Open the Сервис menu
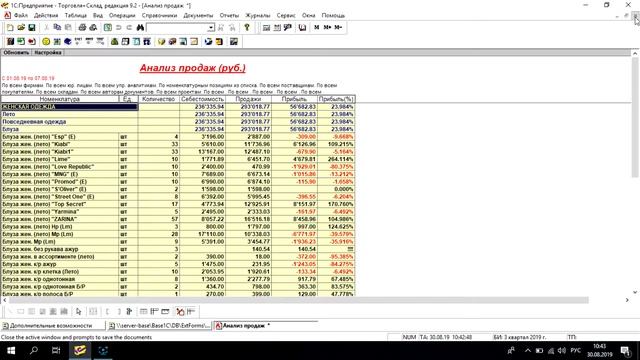Image resolution: width=640 pixels, height=360 pixels. click(286, 15)
